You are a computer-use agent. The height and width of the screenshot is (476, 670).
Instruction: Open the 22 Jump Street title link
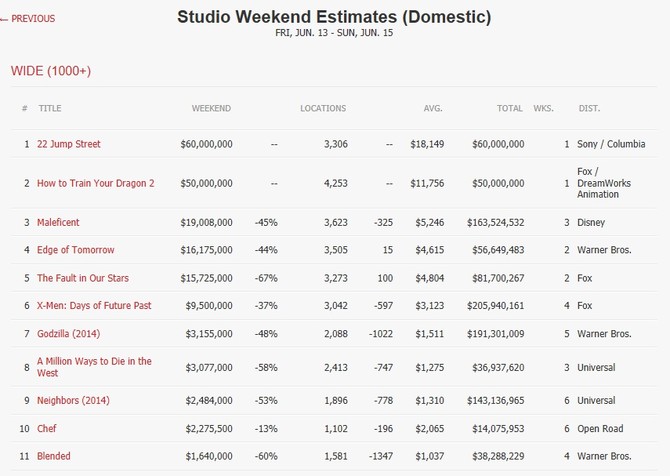[x=69, y=144]
